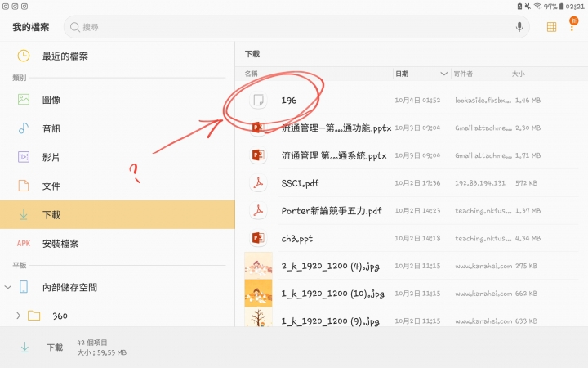Image resolution: width=588 pixels, height=368 pixels.
Task: Click the Wi-Fi status icon
Action: (537, 6)
